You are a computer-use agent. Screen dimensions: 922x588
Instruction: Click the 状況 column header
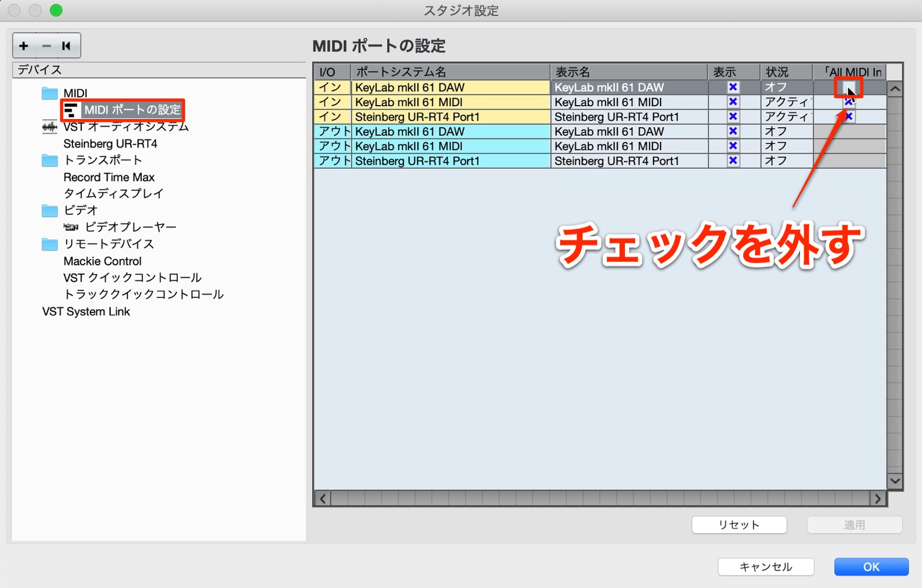(787, 72)
